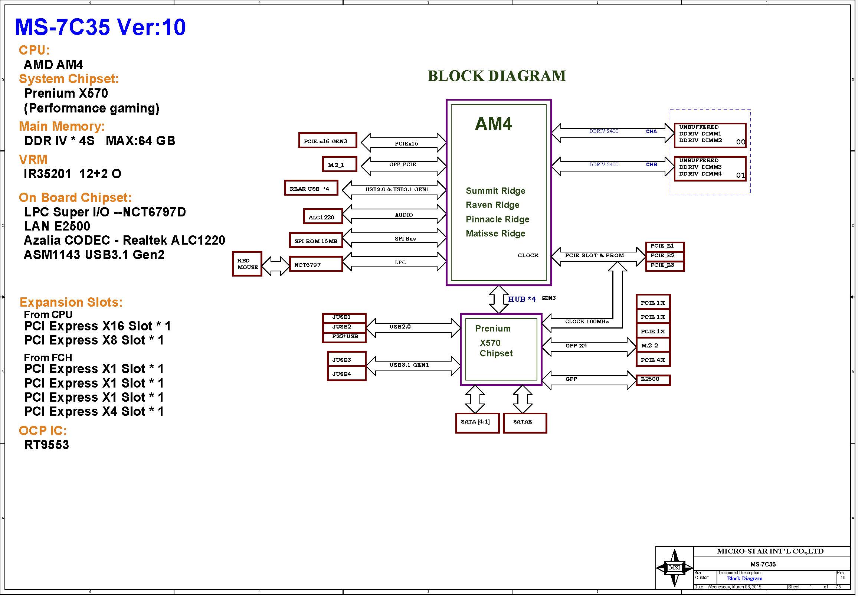Click the E2500 LAN box

[652, 380]
